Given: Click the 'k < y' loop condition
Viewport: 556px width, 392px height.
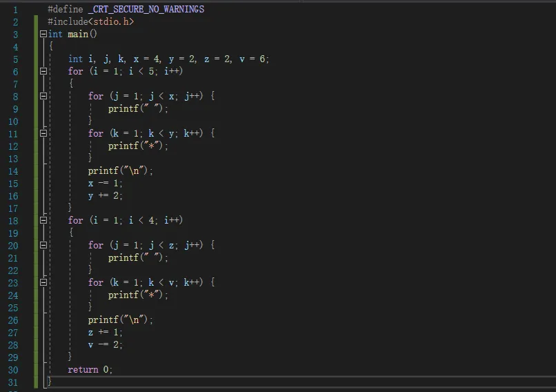Looking at the screenshot, I should (x=161, y=133).
